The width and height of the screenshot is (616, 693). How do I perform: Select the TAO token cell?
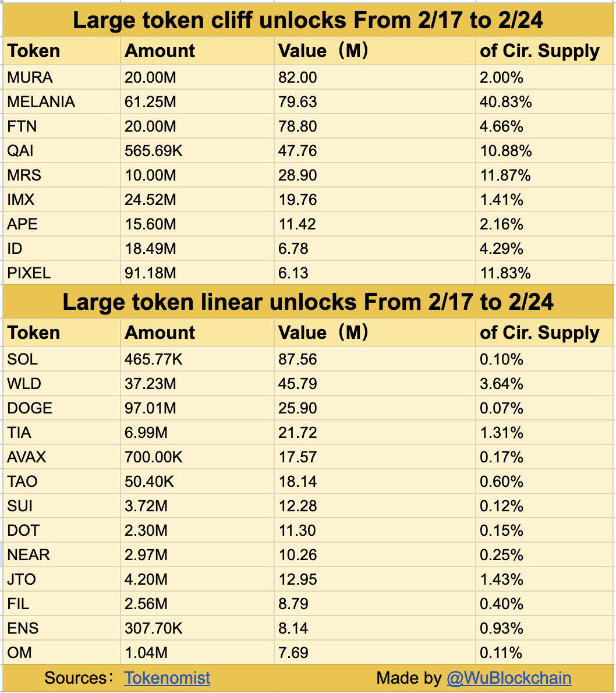[x=22, y=482]
